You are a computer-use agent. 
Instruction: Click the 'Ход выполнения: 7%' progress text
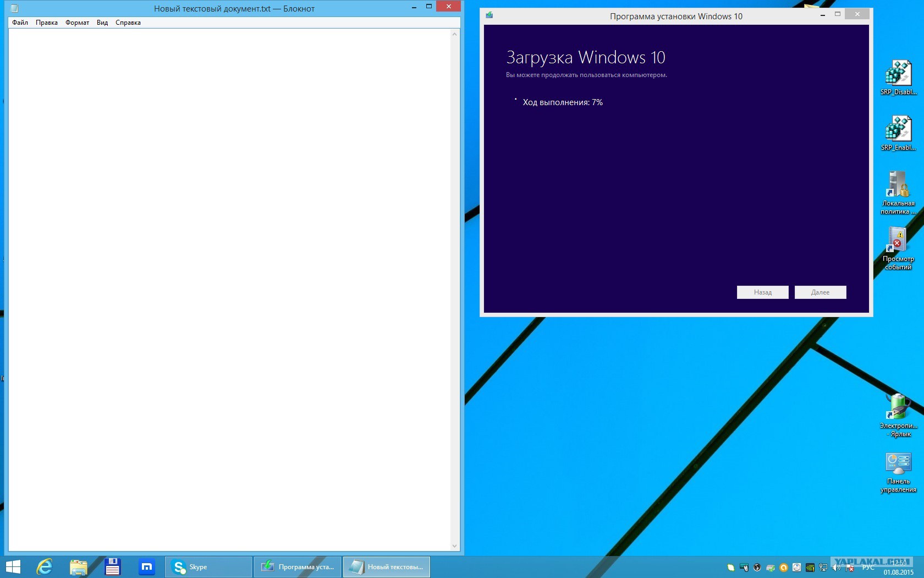[563, 102]
